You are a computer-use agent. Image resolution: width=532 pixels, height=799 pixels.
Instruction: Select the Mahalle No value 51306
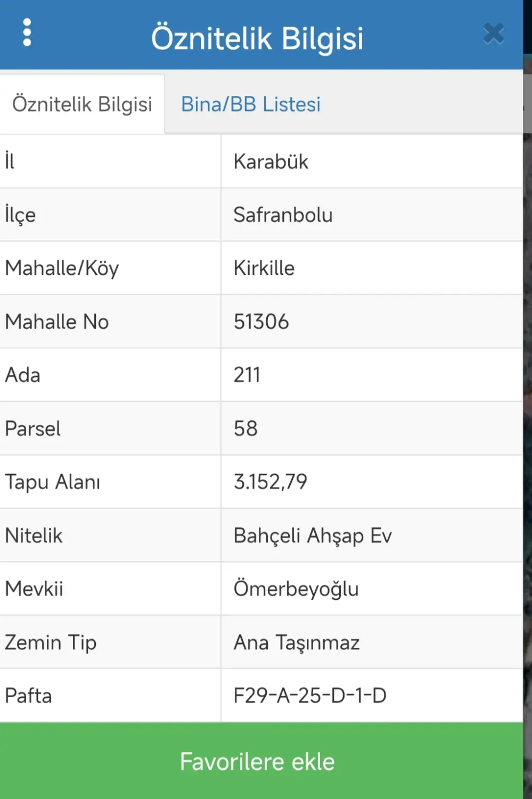261,322
